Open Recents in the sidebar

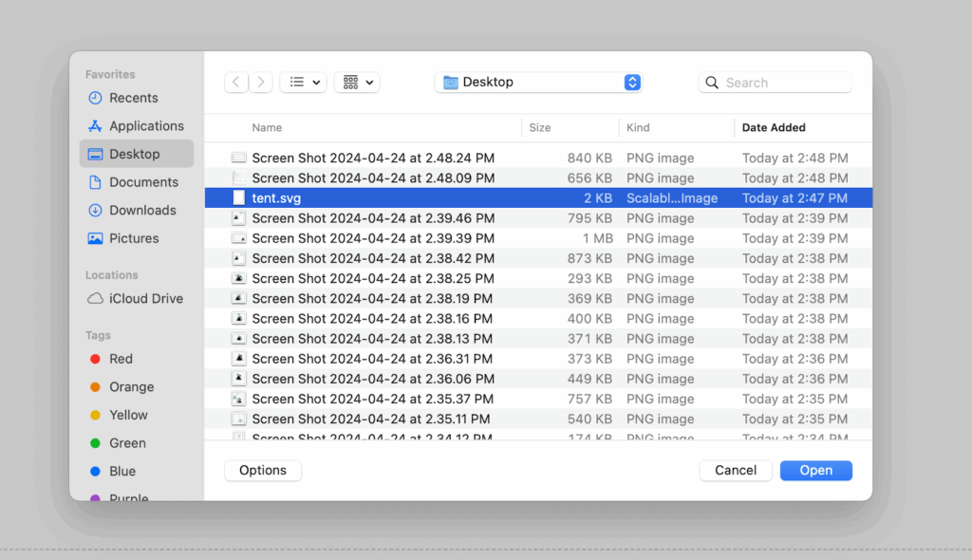click(133, 98)
